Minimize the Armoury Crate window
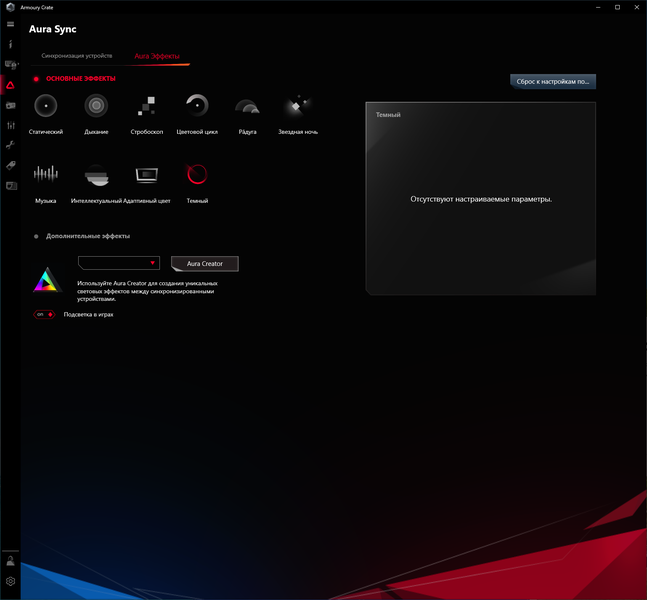The image size is (647, 600). click(x=598, y=7)
